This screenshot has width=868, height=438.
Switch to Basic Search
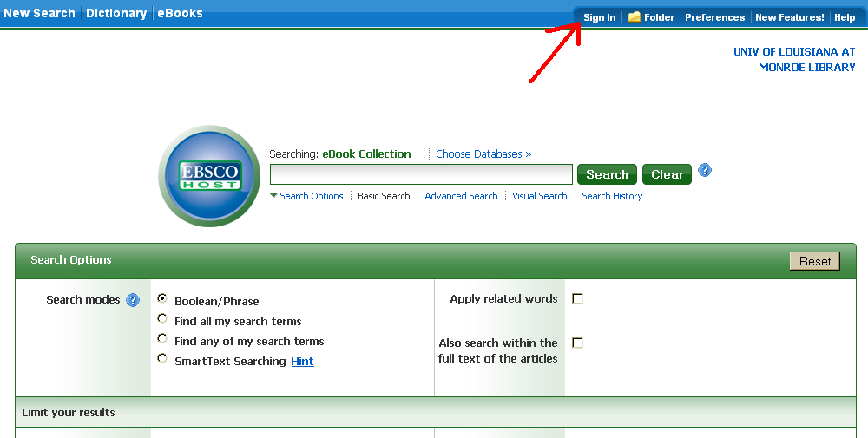coord(384,196)
